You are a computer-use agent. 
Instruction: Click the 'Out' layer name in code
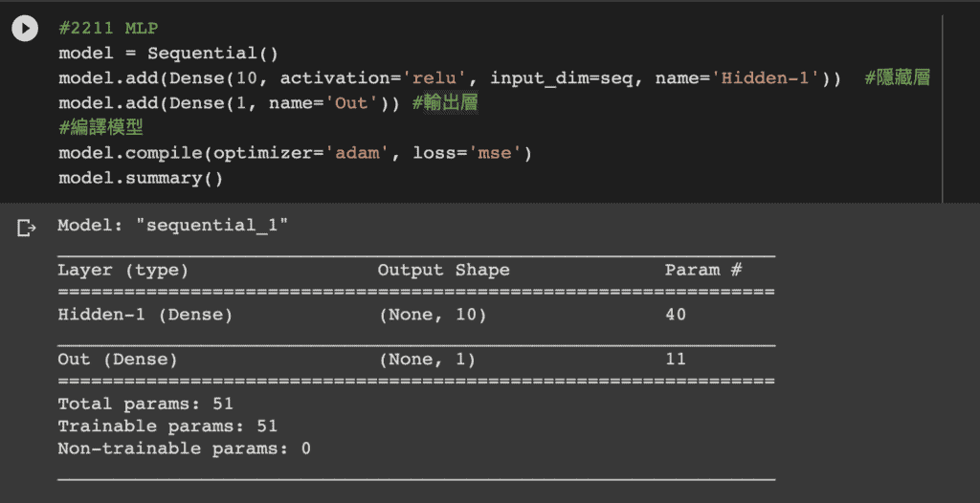tap(352, 103)
